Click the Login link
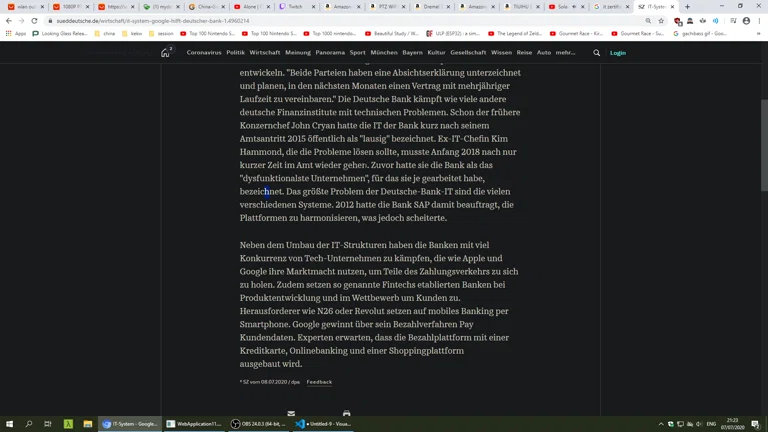 pos(618,53)
